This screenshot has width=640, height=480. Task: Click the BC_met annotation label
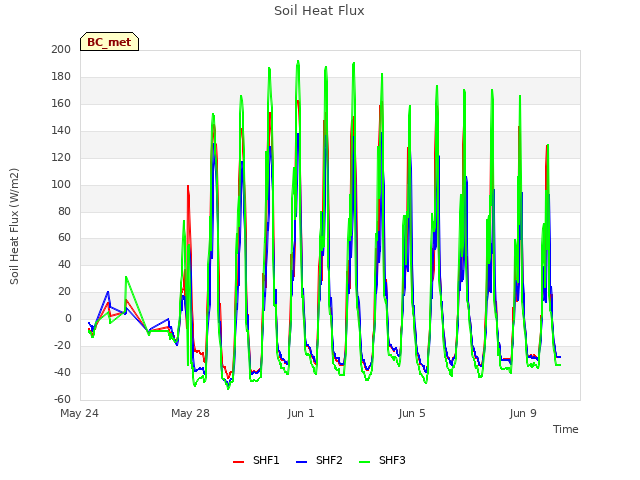[x=109, y=42]
